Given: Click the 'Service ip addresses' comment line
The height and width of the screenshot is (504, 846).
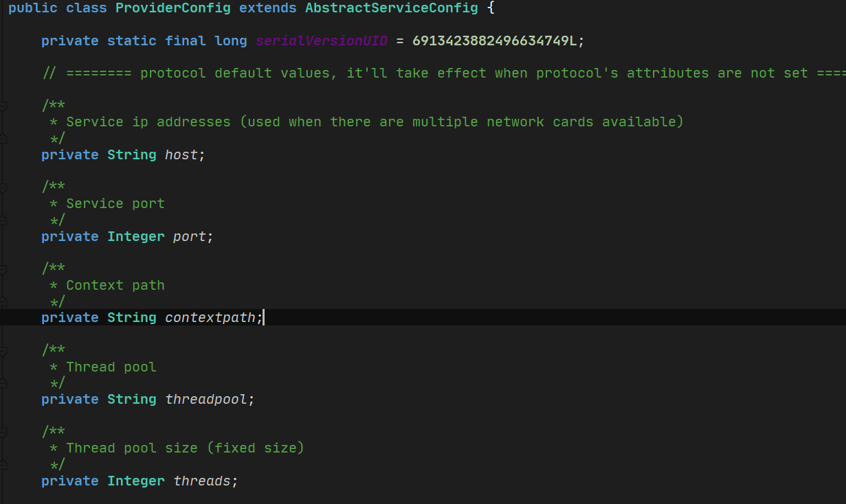Looking at the screenshot, I should (x=367, y=122).
